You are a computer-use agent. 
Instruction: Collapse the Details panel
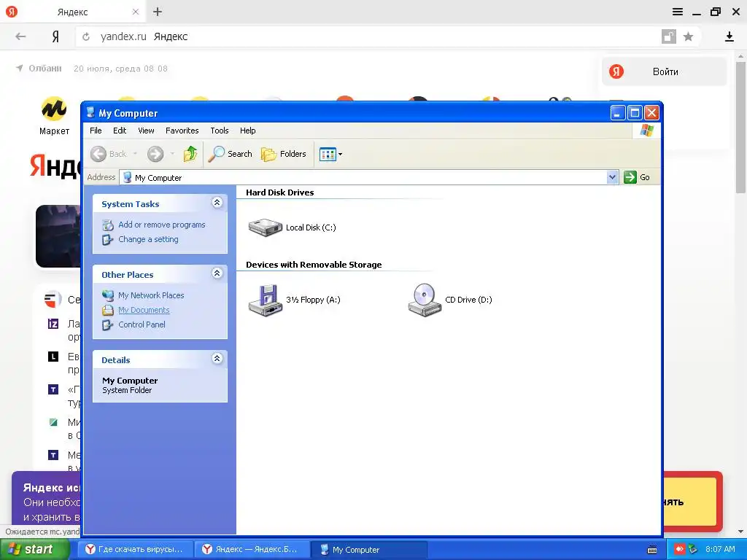[x=217, y=359]
